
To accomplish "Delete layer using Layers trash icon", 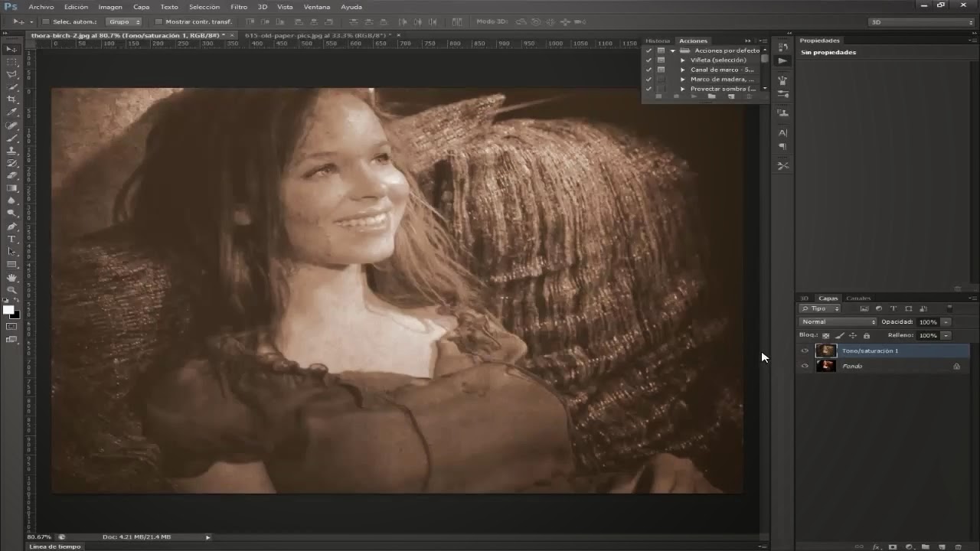I will 958,546.
